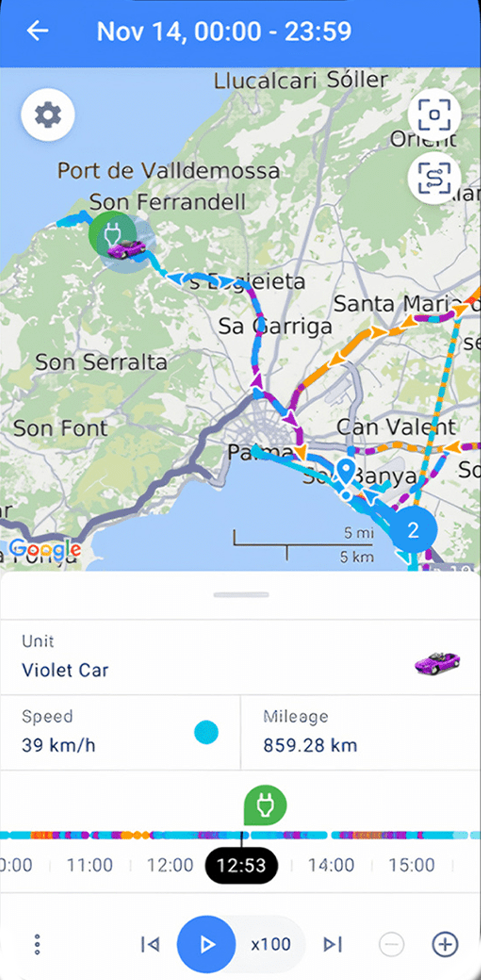Screen dimensions: 481x980
Task: Tap the cyan speed color dot
Action: pyautogui.click(x=206, y=732)
